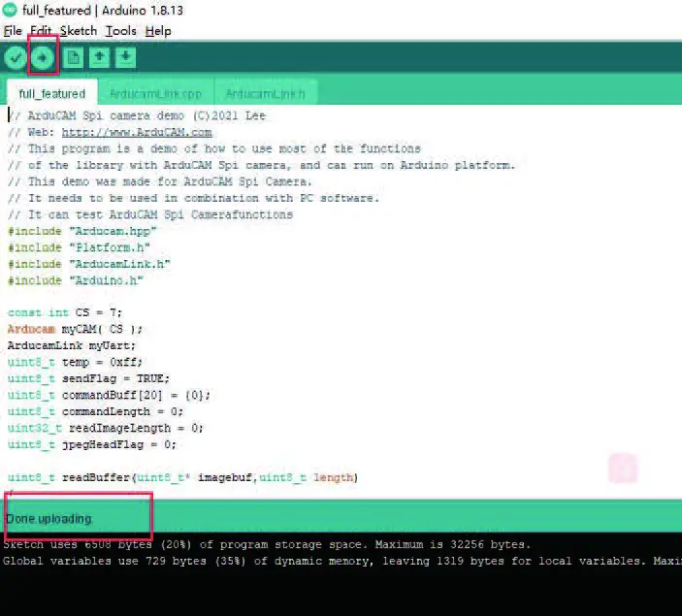Image resolution: width=682 pixels, height=616 pixels.
Task: Click the line '#include "Platform.h"'
Action: click(79, 247)
